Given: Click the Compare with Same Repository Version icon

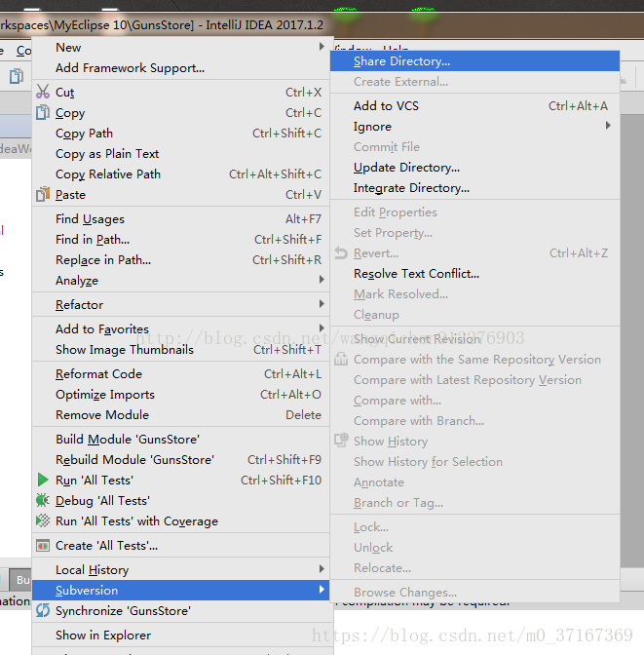Looking at the screenshot, I should [341, 359].
